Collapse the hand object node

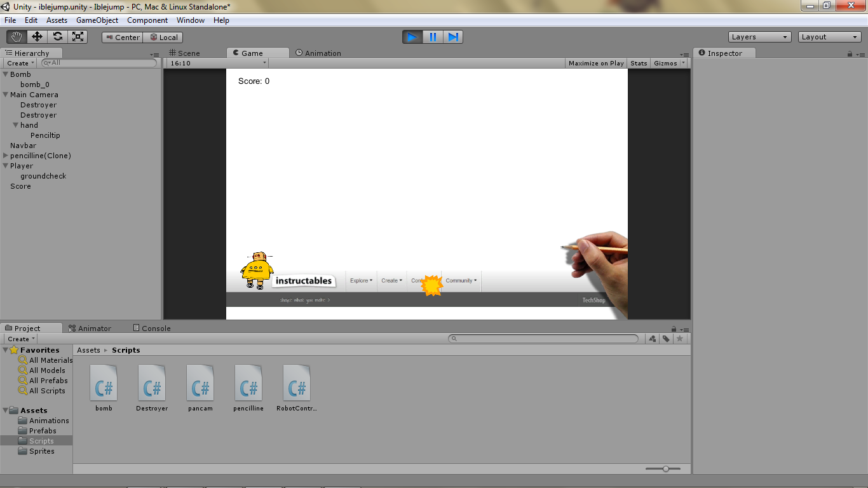coord(15,125)
